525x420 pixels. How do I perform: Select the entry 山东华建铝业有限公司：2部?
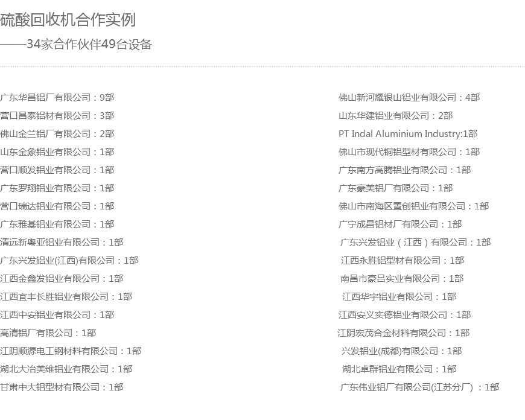pos(395,115)
